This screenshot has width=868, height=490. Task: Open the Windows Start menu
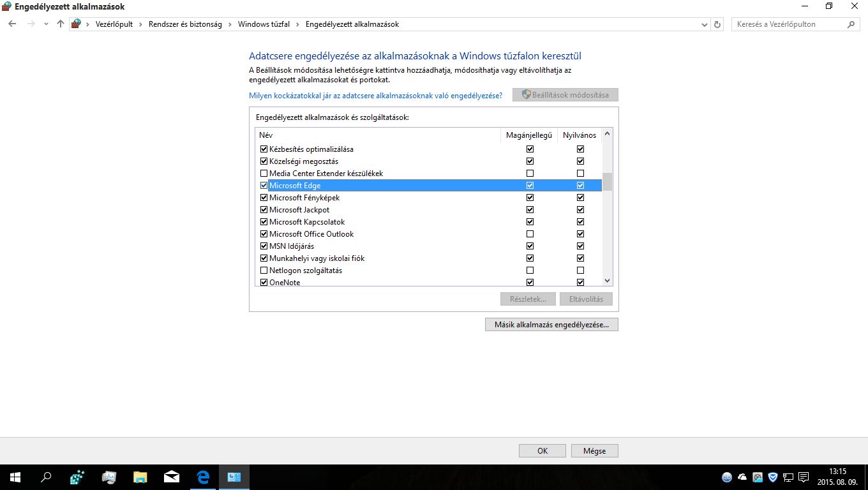[14, 477]
